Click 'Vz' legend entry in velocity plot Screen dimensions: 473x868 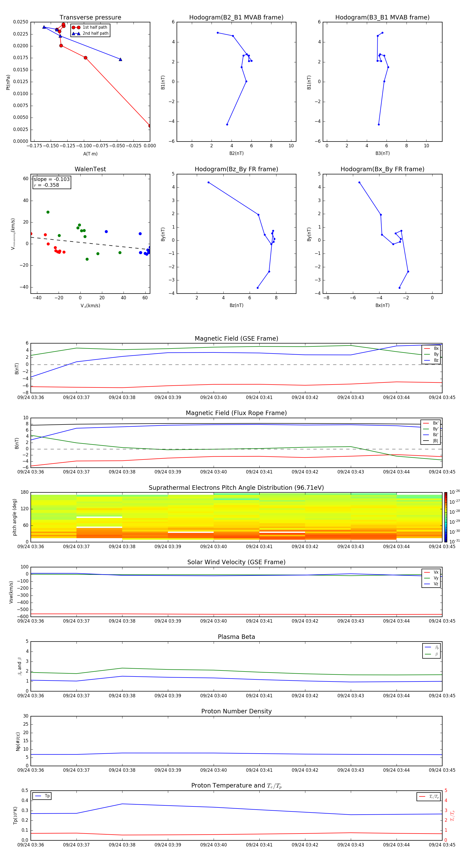431,584
